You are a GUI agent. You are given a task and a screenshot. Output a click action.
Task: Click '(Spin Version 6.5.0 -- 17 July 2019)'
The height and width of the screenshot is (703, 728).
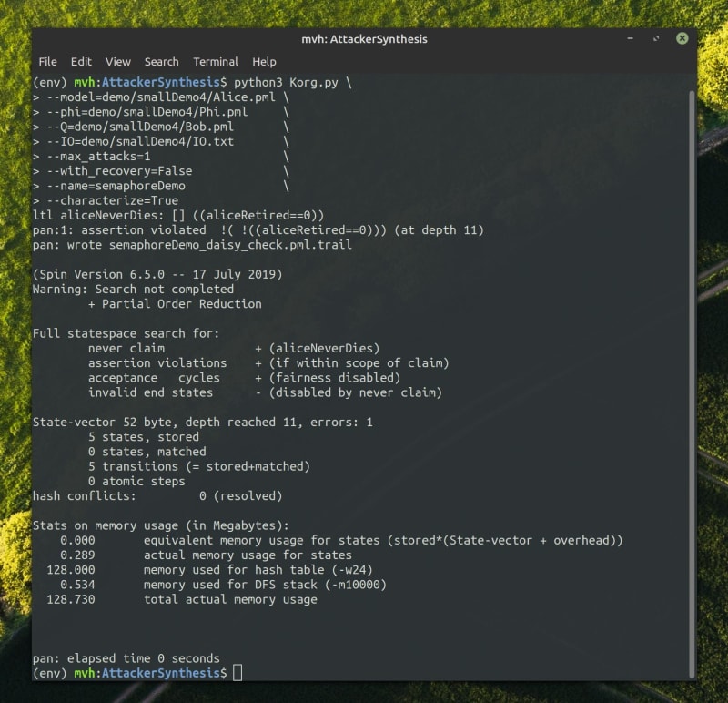pos(157,275)
